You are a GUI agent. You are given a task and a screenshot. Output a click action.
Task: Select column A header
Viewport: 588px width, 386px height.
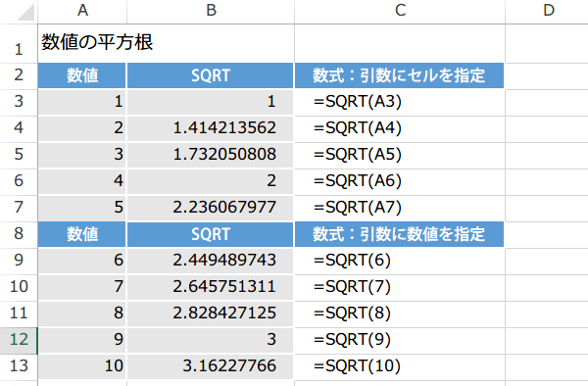82,11
